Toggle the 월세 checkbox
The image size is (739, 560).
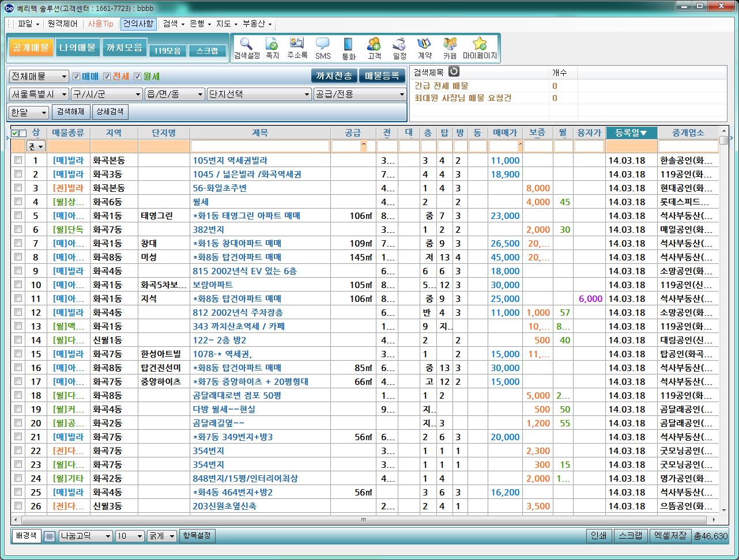pos(138,76)
